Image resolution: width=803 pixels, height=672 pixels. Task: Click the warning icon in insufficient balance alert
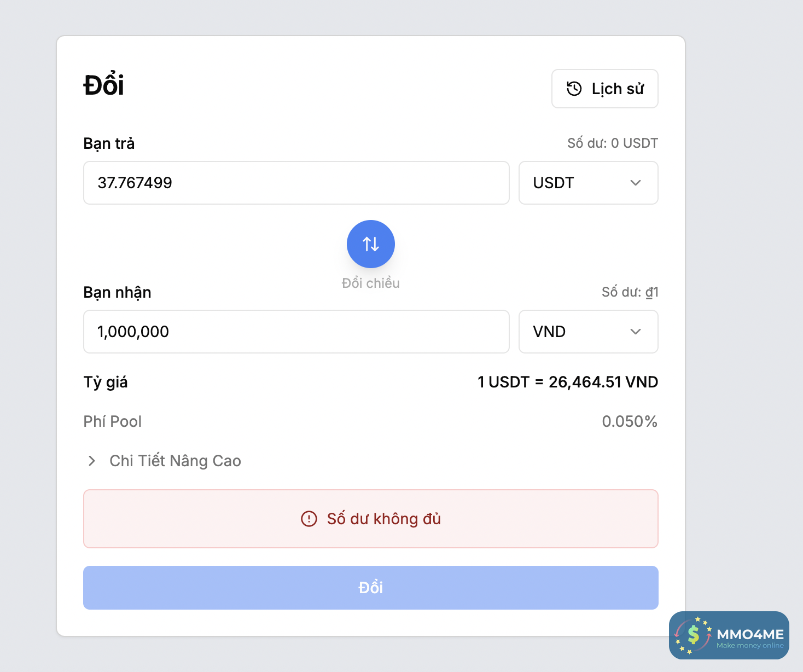point(309,519)
